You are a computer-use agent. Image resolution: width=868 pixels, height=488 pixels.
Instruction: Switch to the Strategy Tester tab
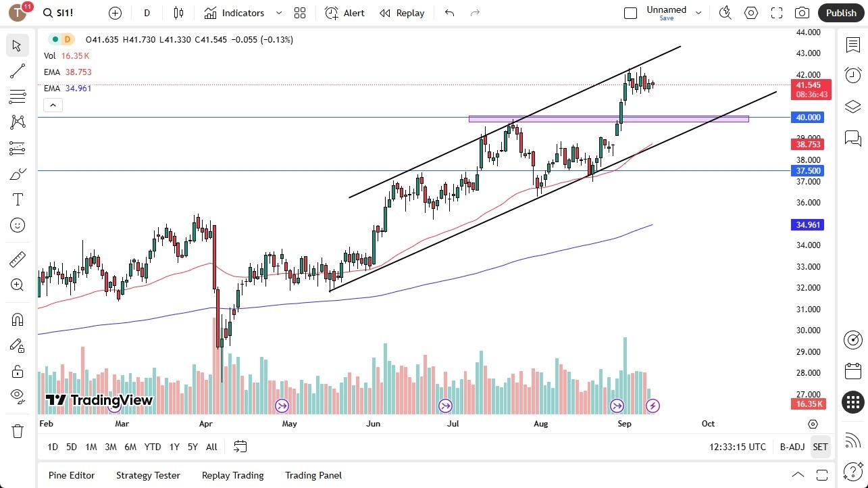148,475
